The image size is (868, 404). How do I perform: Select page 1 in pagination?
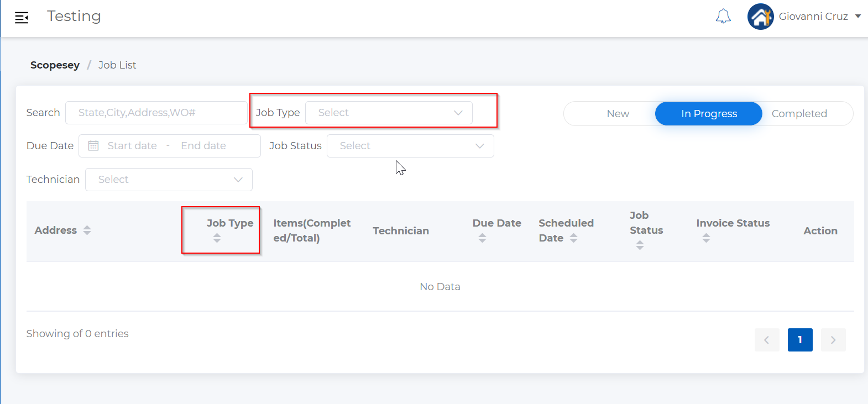pos(800,340)
